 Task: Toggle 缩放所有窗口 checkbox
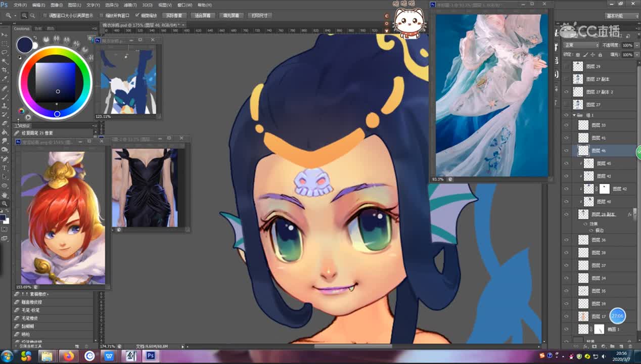click(x=102, y=16)
